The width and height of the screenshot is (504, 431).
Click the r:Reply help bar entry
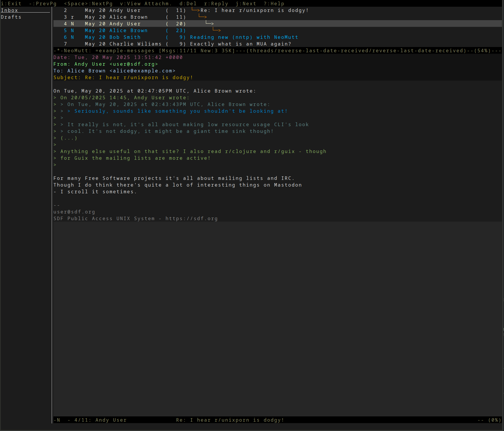coord(216,4)
